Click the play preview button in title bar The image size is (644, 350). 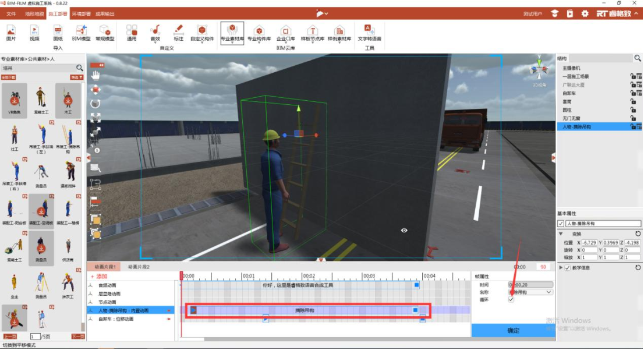click(320, 13)
